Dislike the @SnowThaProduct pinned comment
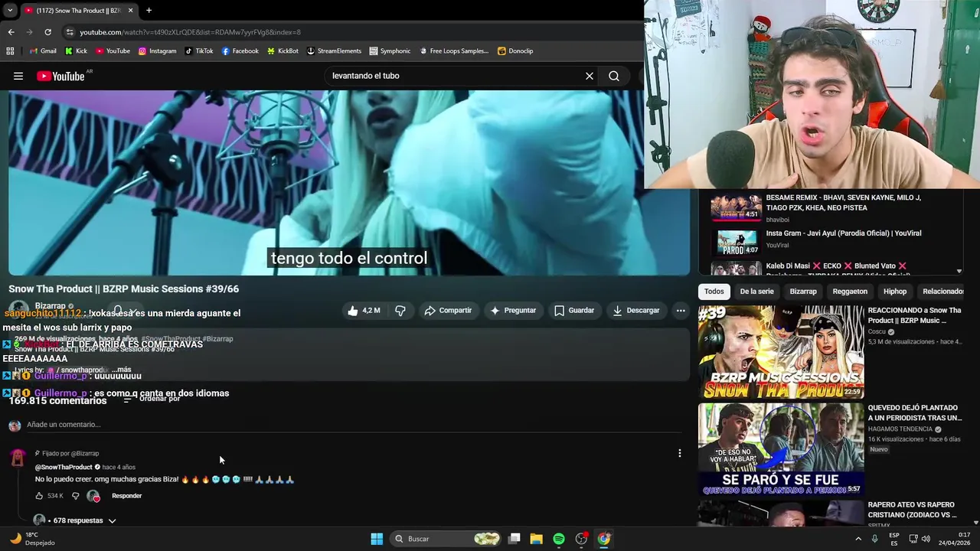Image resolution: width=980 pixels, height=551 pixels. [x=75, y=496]
